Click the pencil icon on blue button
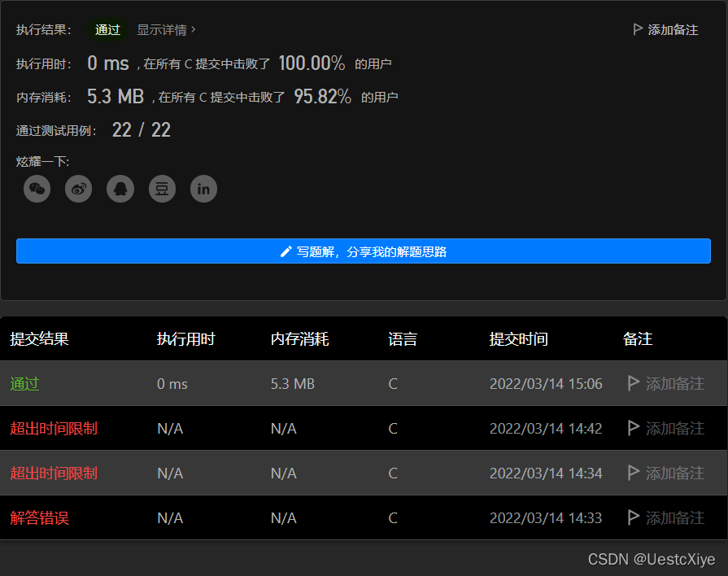 (x=286, y=251)
